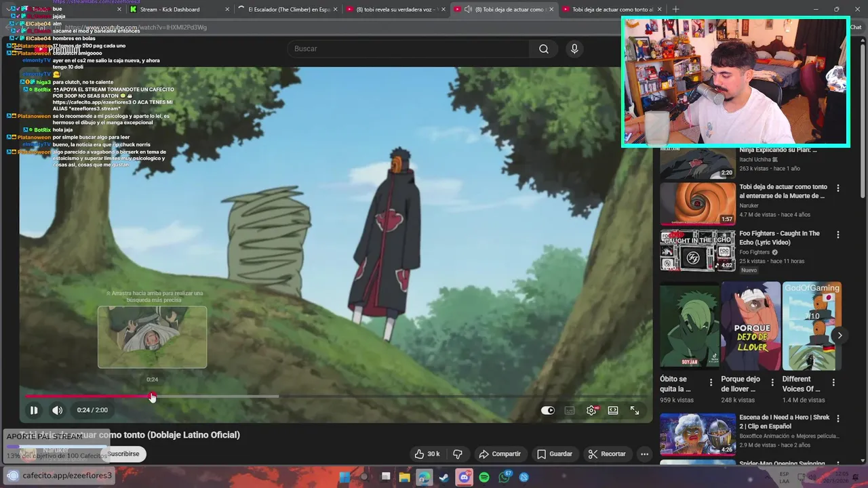Click the Suscribirse button

pos(123,454)
